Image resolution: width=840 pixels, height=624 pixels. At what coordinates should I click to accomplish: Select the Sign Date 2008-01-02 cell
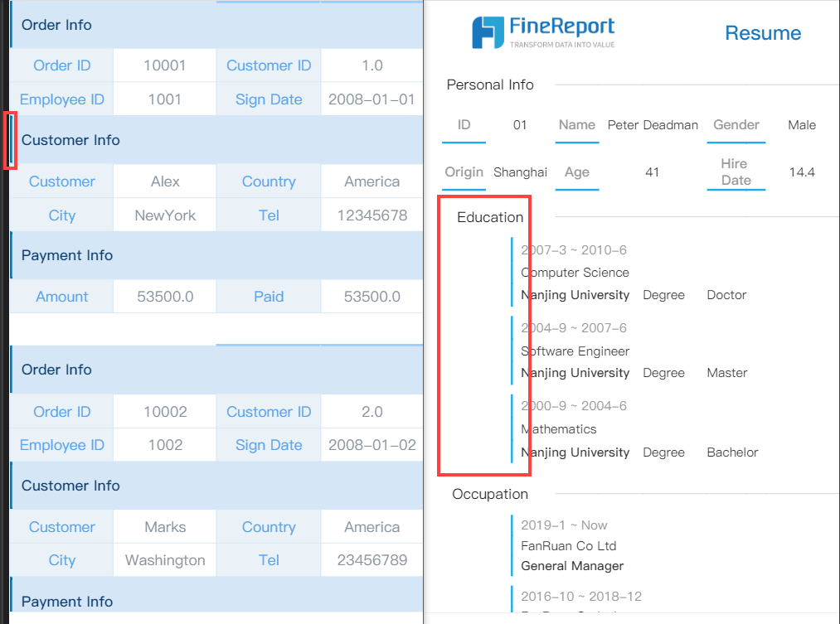tap(371, 444)
